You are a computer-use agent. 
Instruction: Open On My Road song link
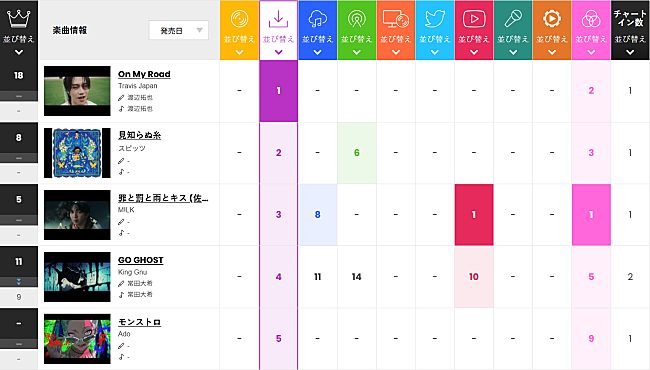tap(144, 74)
